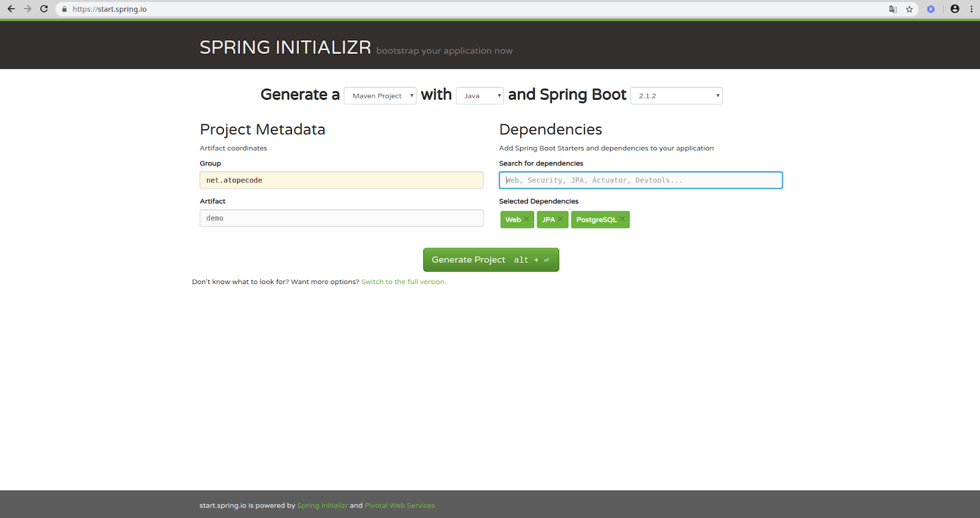Open the Java language dropdown
The width and height of the screenshot is (980, 518).
[480, 96]
